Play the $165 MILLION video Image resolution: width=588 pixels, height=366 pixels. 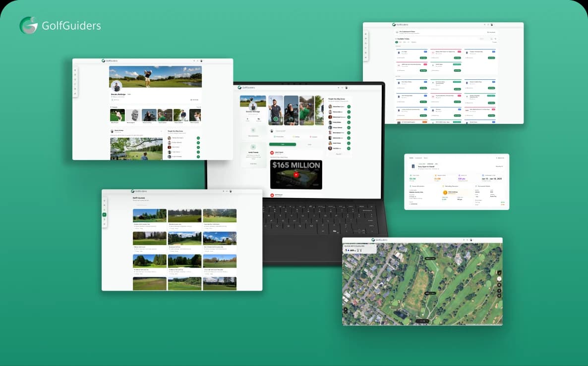point(296,174)
